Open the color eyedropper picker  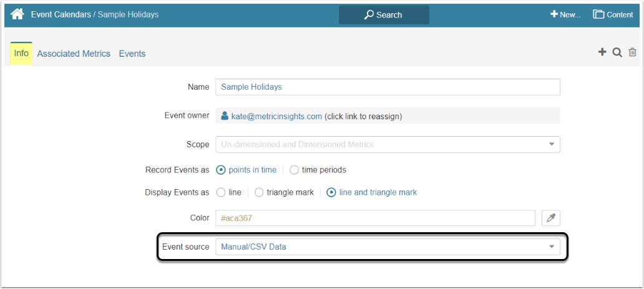click(x=551, y=218)
